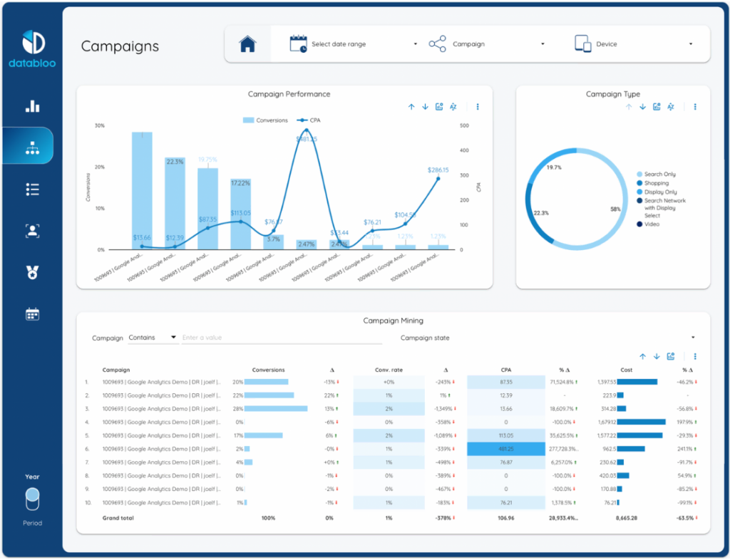Click the Search Only legend color dot
The width and height of the screenshot is (730, 560).
pos(639,175)
